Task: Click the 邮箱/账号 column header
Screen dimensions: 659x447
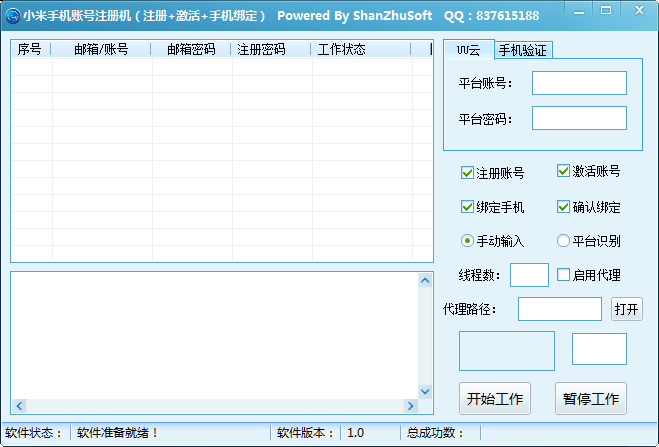Action: tap(101, 49)
